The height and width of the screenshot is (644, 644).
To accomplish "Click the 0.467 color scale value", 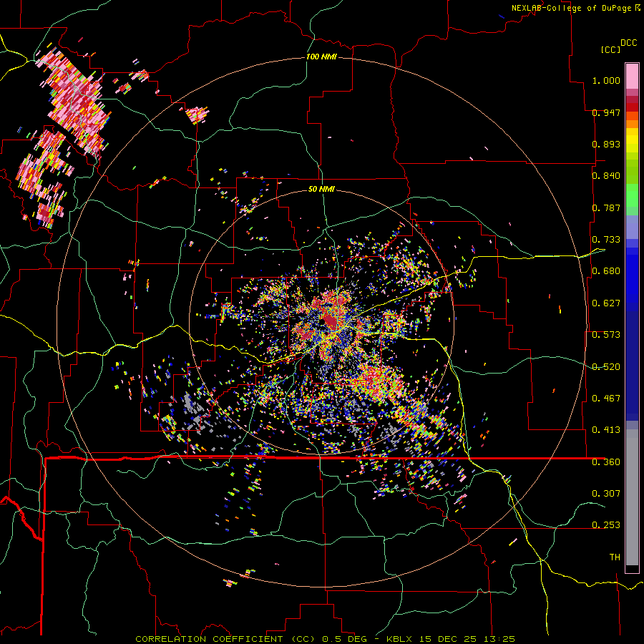I will pos(606,399).
